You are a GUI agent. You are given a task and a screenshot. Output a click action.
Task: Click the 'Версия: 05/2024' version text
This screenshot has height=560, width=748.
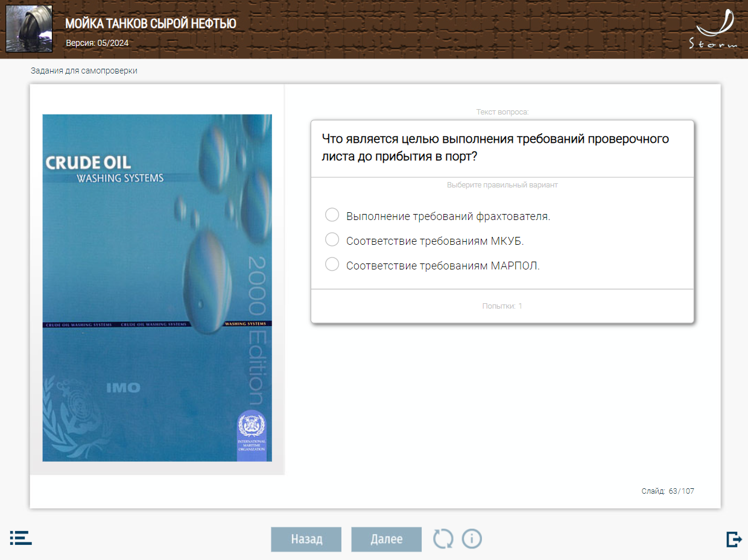click(x=97, y=43)
